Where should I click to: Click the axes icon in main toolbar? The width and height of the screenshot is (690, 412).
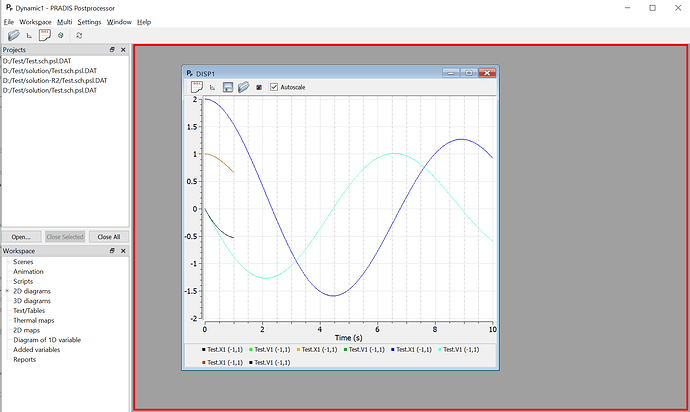pos(29,36)
